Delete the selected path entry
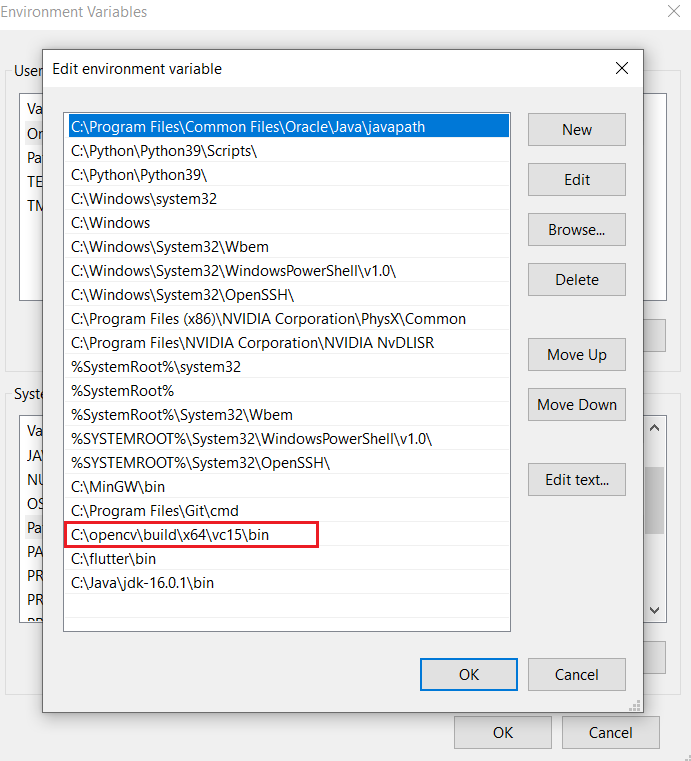Image resolution: width=691 pixels, height=761 pixels. point(576,280)
